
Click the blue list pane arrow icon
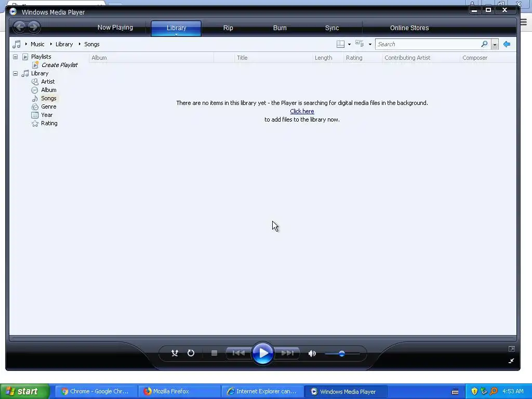pyautogui.click(x=507, y=44)
